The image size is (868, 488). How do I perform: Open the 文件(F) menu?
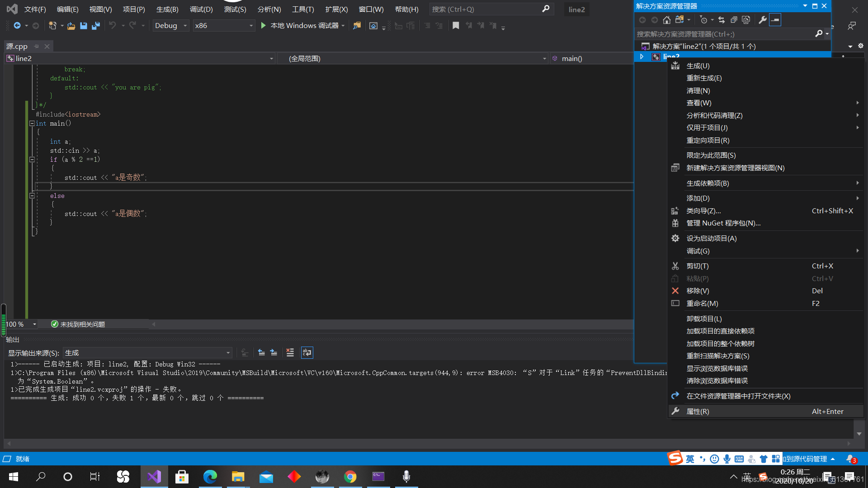[35, 9]
